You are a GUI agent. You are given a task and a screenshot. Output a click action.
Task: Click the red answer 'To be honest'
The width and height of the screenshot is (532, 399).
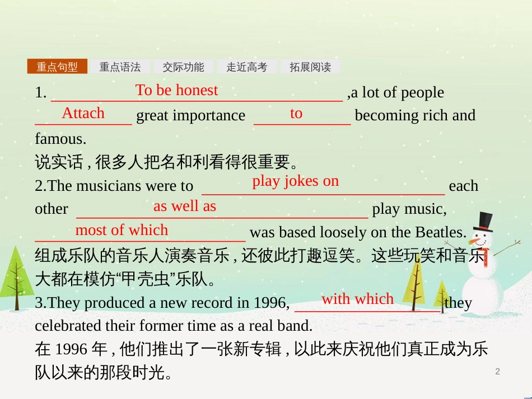pos(177,90)
